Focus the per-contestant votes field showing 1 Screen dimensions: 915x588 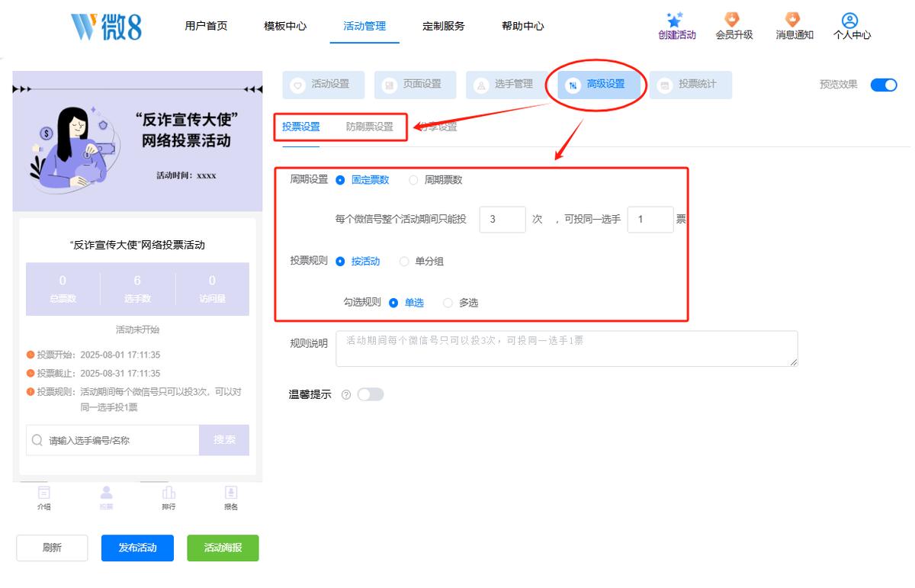coord(650,220)
